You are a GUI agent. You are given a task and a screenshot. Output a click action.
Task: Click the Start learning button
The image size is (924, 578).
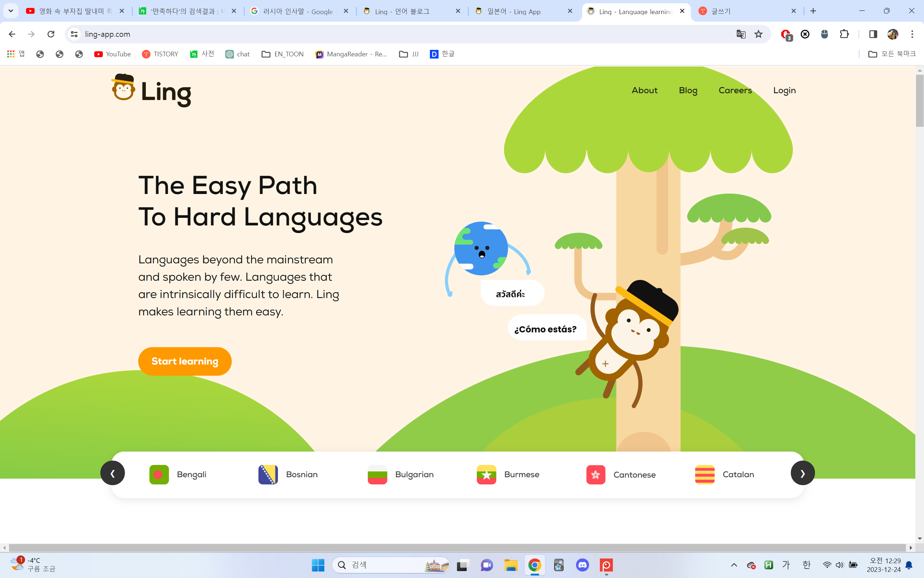tap(185, 361)
